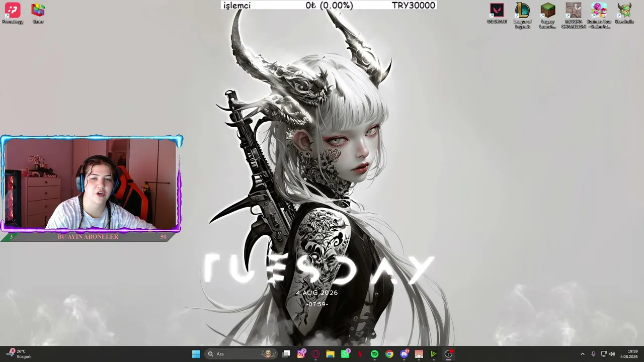Image resolution: width=644 pixels, height=362 pixels.
Task: Switch to OBS Studio in the taskbar
Action: coord(448,354)
